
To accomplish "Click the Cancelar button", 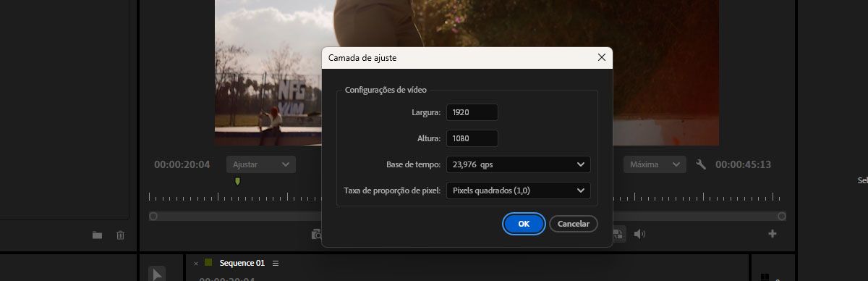I will pos(574,224).
